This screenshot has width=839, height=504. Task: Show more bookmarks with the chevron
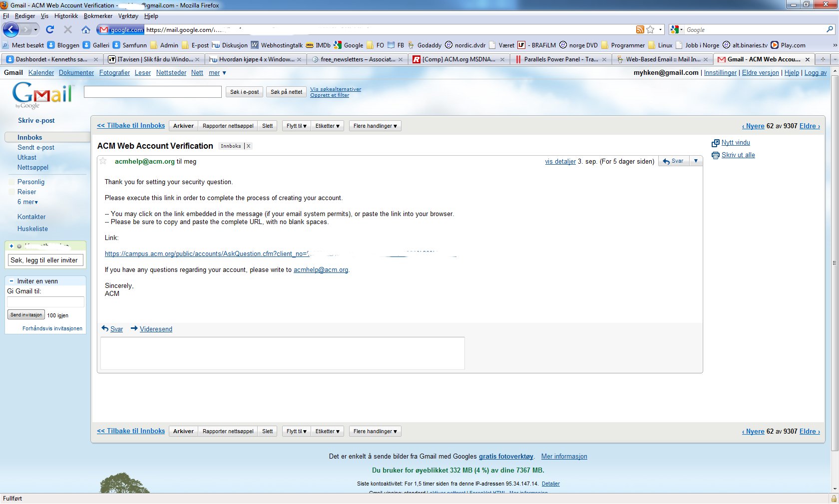point(835,45)
